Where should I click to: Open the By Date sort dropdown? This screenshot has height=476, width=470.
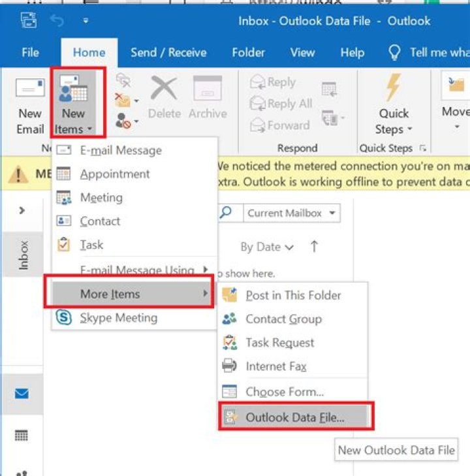tap(267, 247)
